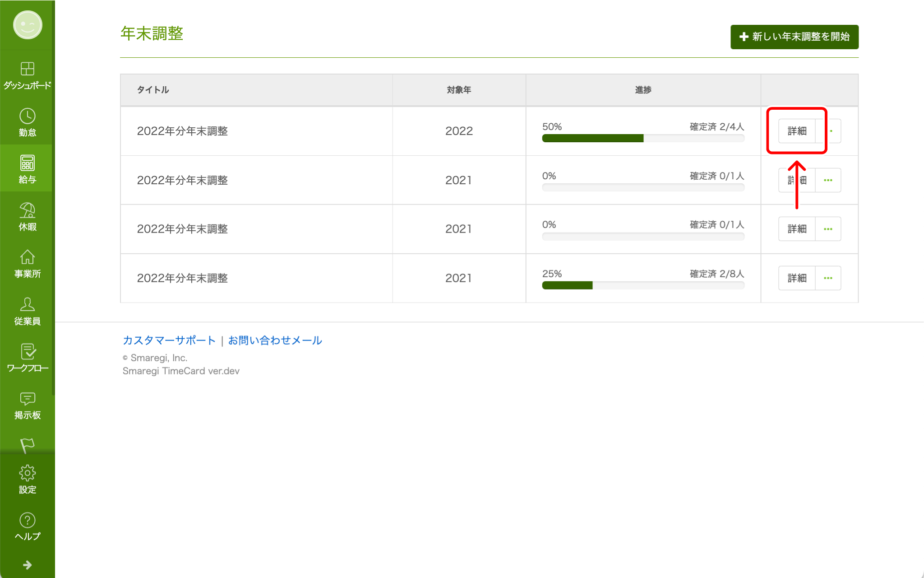Open more menu for second 0/1人 row

[x=828, y=229]
